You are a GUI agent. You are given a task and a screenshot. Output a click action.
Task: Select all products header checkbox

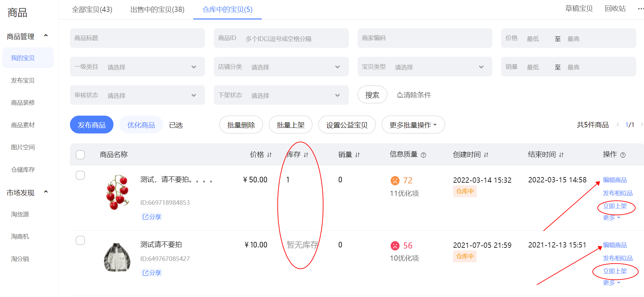[80, 155]
